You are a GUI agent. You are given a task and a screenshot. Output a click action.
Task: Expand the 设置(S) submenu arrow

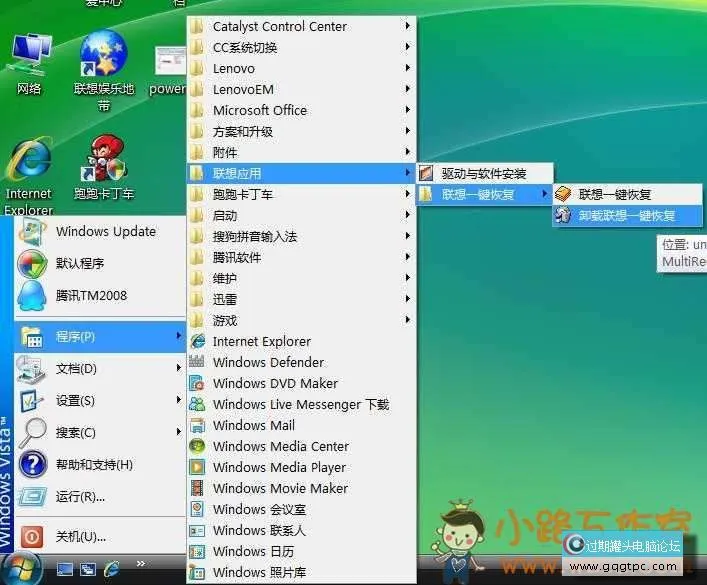(179, 400)
